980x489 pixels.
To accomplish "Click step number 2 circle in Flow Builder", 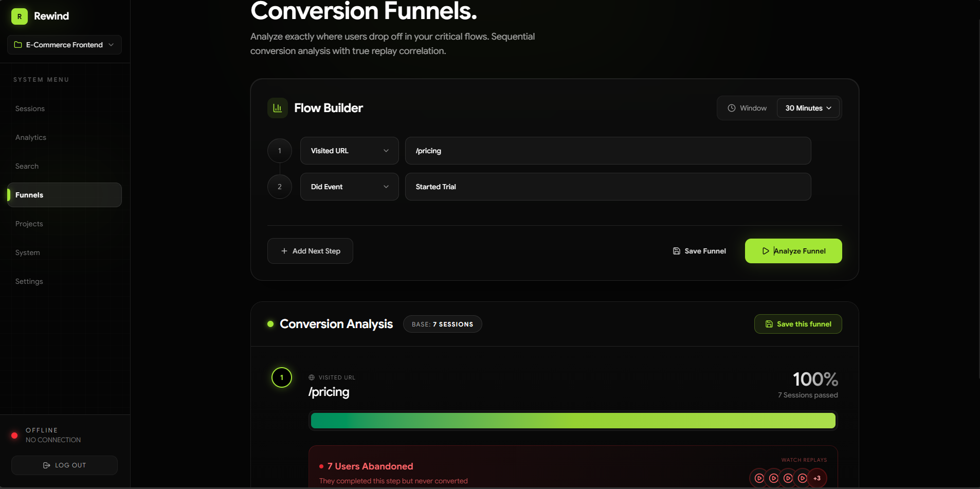I will point(280,187).
